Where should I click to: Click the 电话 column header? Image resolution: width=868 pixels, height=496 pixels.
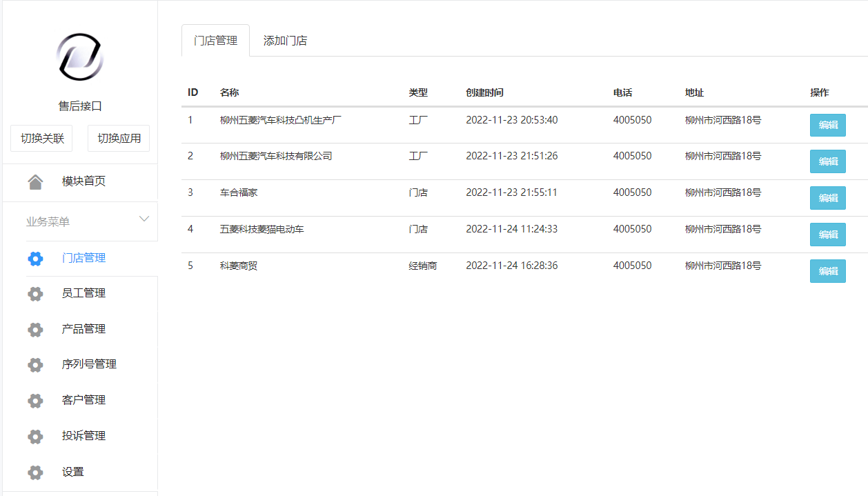622,92
